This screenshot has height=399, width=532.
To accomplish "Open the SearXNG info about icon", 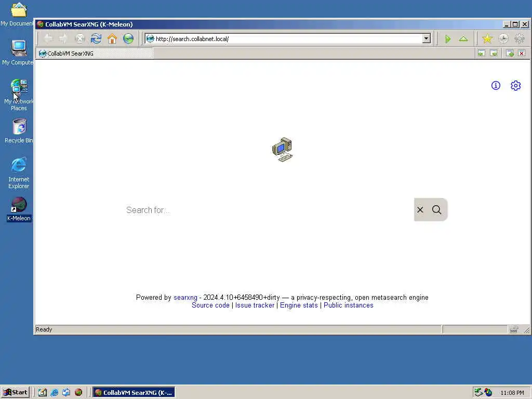I will (x=496, y=86).
